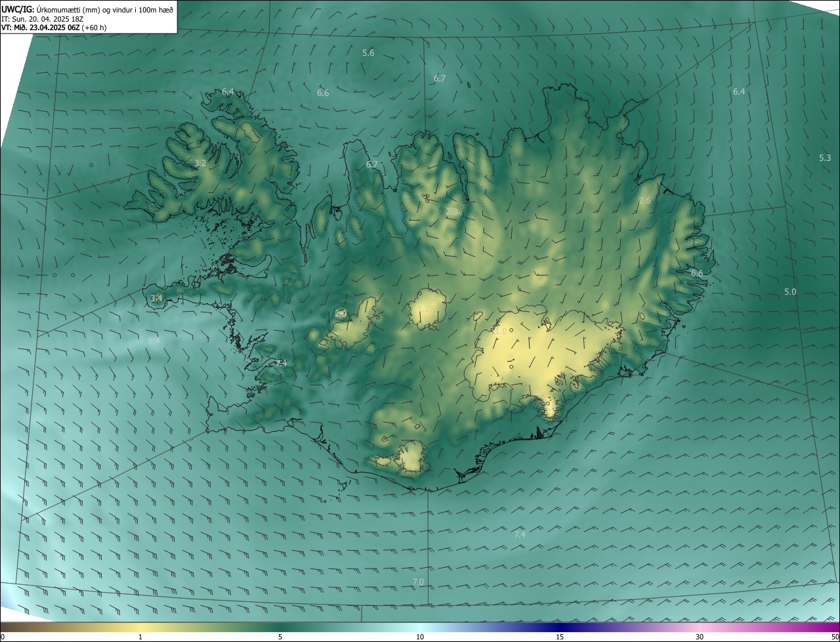This screenshot has width=840, height=642.
Task: Click the '3.4' value on Snæfellsnes peninsula
Action: [x=156, y=298]
